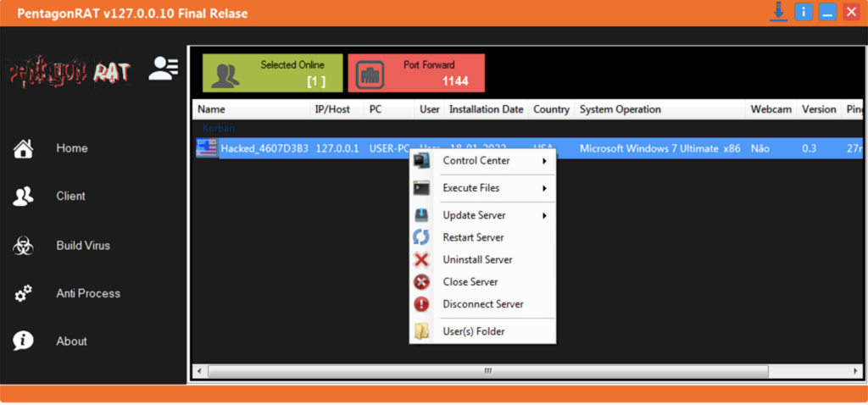Click the download arrow icon in title bar
The height and width of the screenshot is (405, 868).
[778, 12]
